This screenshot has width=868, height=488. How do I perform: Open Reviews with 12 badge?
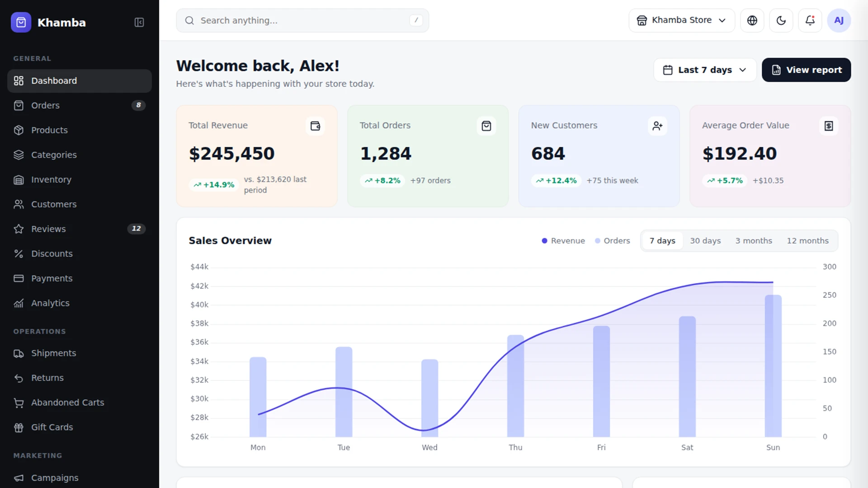pos(80,229)
